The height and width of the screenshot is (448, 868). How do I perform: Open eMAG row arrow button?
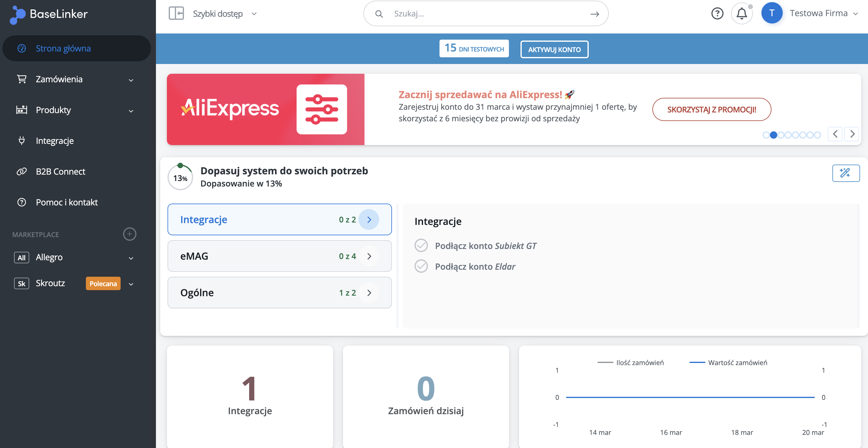pyautogui.click(x=369, y=256)
